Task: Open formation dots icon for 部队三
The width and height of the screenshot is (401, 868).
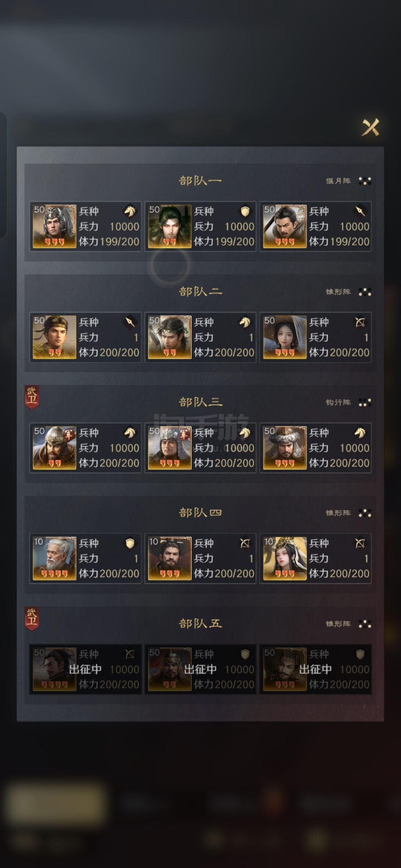Action: [365, 402]
